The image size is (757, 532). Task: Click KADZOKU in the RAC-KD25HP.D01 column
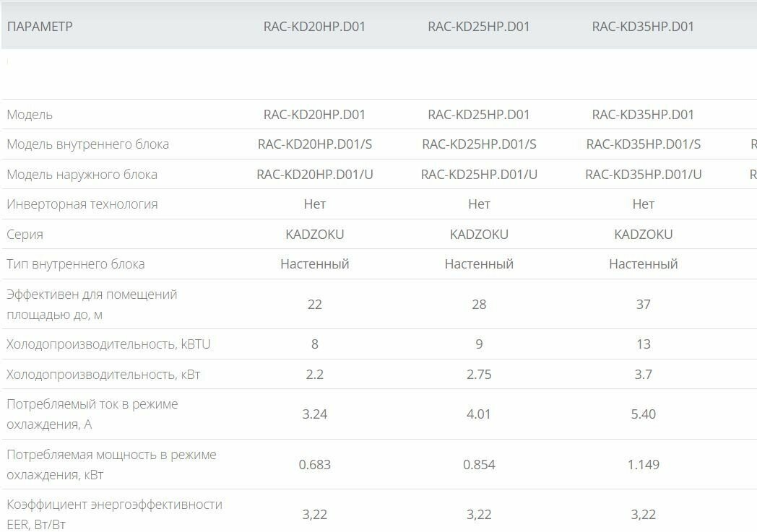(x=479, y=234)
